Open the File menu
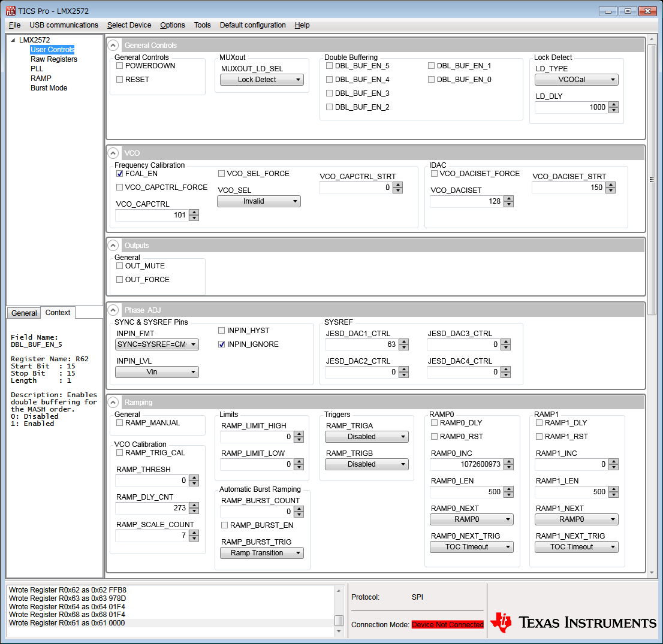The width and height of the screenshot is (663, 644). pos(15,25)
